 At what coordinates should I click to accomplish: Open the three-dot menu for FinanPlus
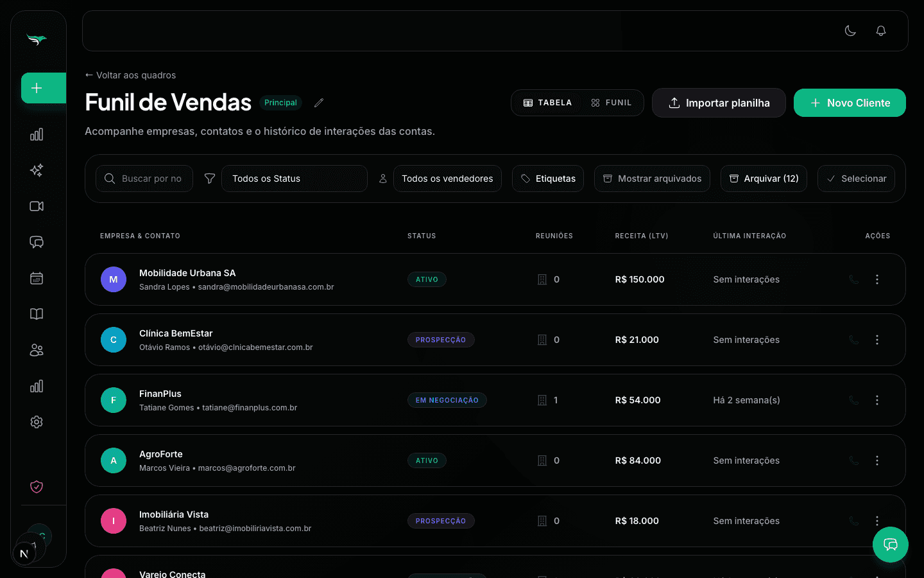click(877, 400)
